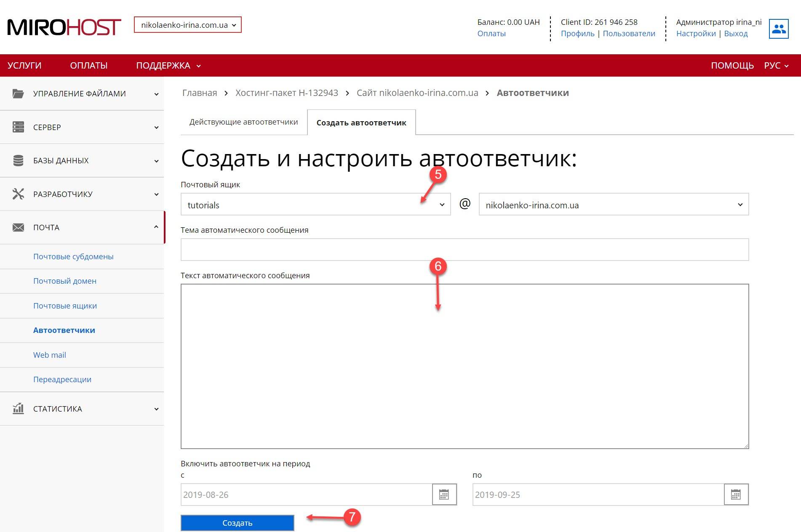This screenshot has width=801, height=532.
Task: Click the start date field 2019-08-26
Action: pyautogui.click(x=307, y=495)
